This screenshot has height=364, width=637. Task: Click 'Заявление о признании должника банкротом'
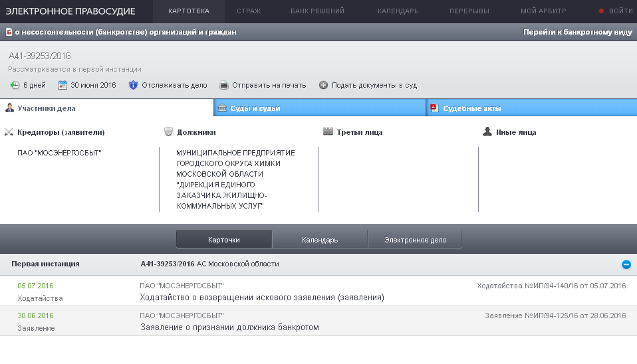pyautogui.click(x=229, y=327)
